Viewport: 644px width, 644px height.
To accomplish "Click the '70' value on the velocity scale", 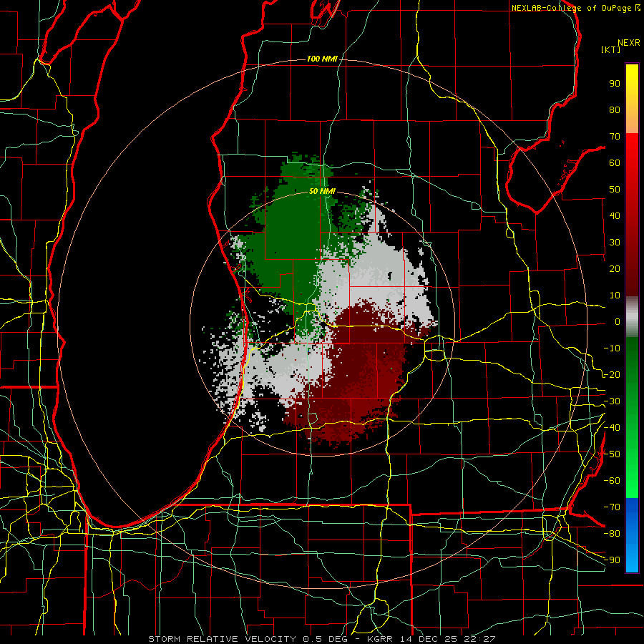I will 615,137.
